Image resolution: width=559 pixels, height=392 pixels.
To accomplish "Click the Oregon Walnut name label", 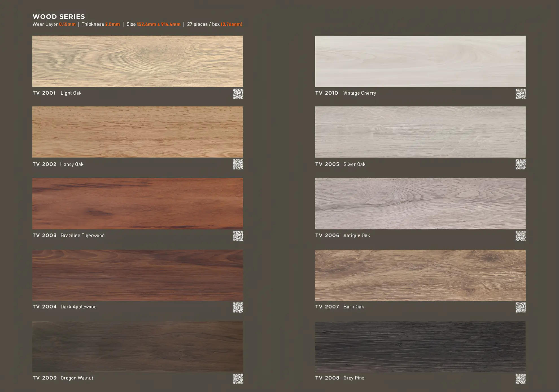I will tap(77, 378).
